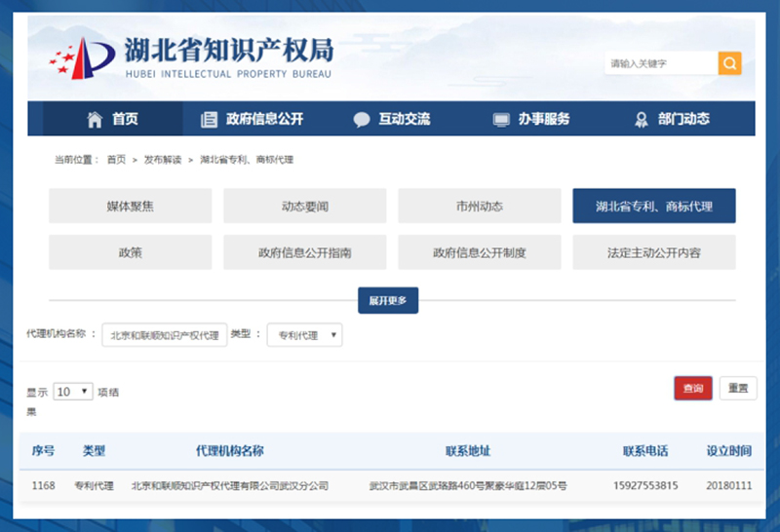Click the monitor icon beside 办事服务
The height and width of the screenshot is (532, 780).
click(x=501, y=120)
